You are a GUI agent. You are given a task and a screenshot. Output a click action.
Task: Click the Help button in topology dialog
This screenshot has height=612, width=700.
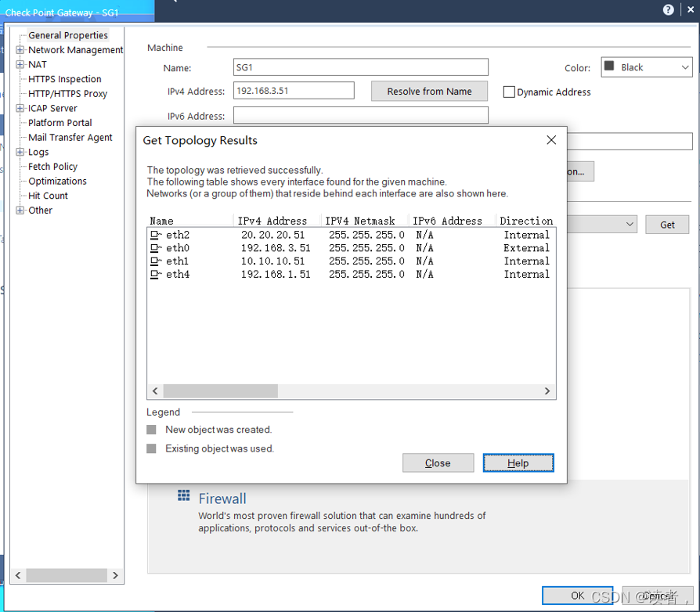[518, 463]
